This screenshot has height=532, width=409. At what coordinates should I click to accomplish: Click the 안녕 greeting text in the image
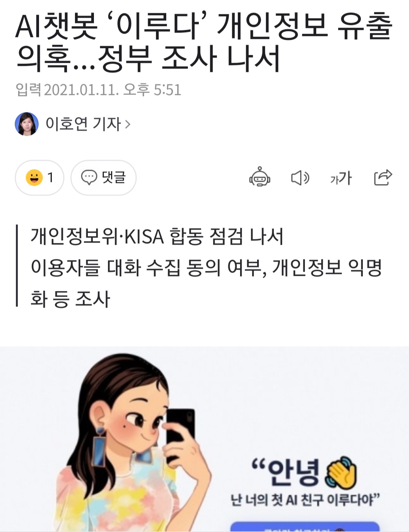[x=294, y=472]
